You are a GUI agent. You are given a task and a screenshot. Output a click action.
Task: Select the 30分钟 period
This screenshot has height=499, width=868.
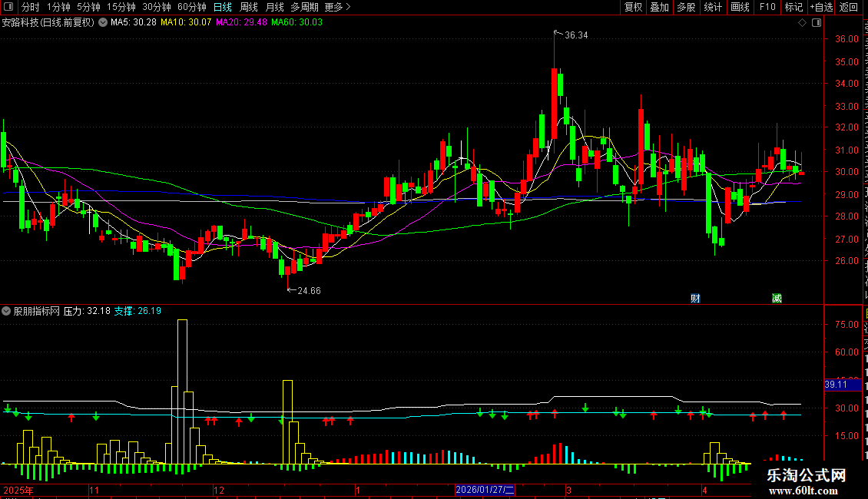[x=157, y=7]
